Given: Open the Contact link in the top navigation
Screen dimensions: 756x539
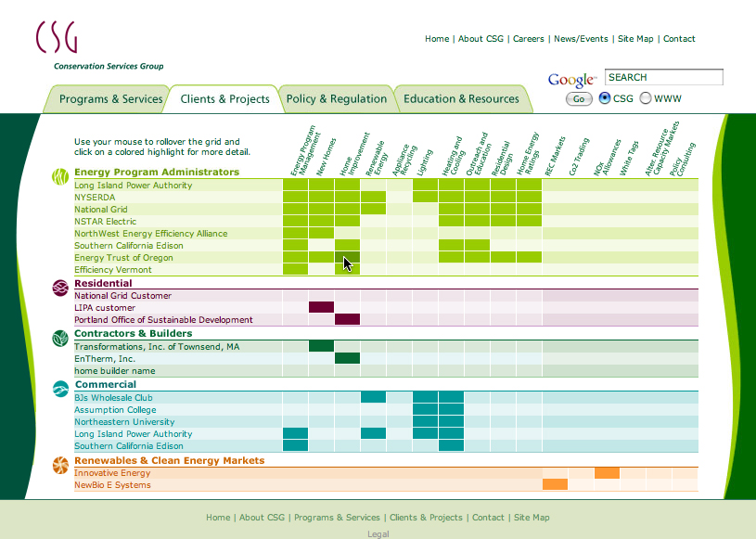Looking at the screenshot, I should [x=679, y=39].
